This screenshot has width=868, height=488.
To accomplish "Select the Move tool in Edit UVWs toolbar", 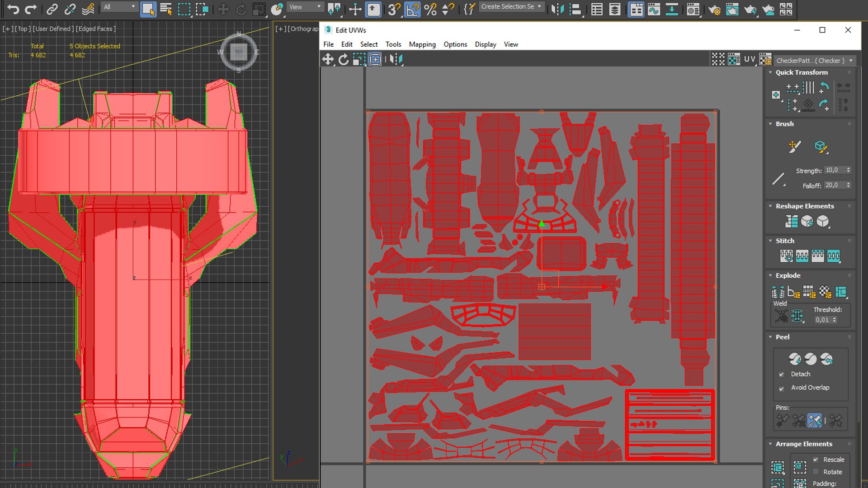I will [x=328, y=59].
